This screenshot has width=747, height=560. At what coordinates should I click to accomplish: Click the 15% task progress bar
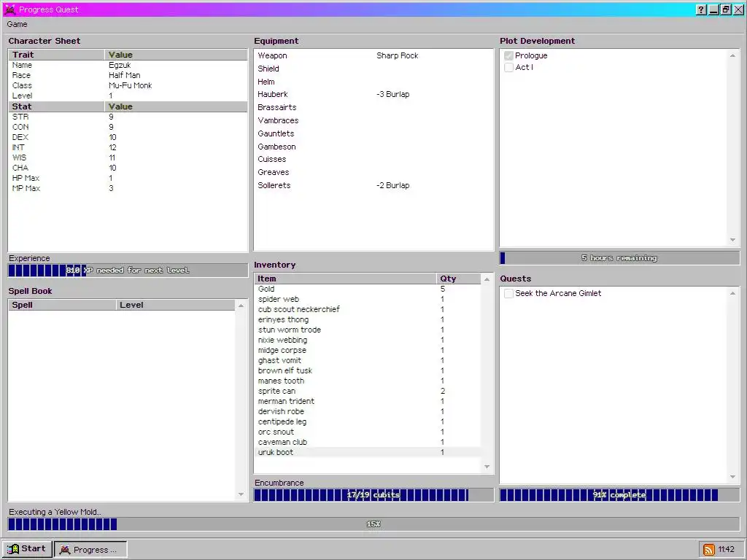pos(373,524)
